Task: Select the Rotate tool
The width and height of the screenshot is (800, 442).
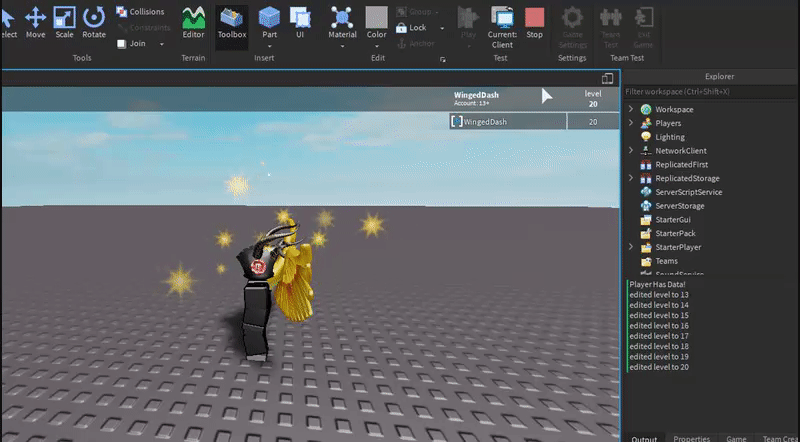Action: pyautogui.click(x=94, y=23)
